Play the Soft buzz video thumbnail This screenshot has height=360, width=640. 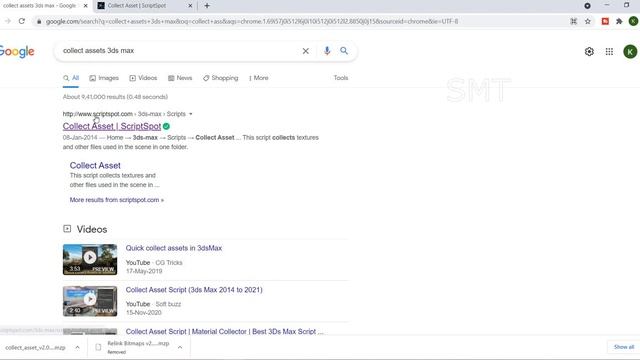(90, 301)
